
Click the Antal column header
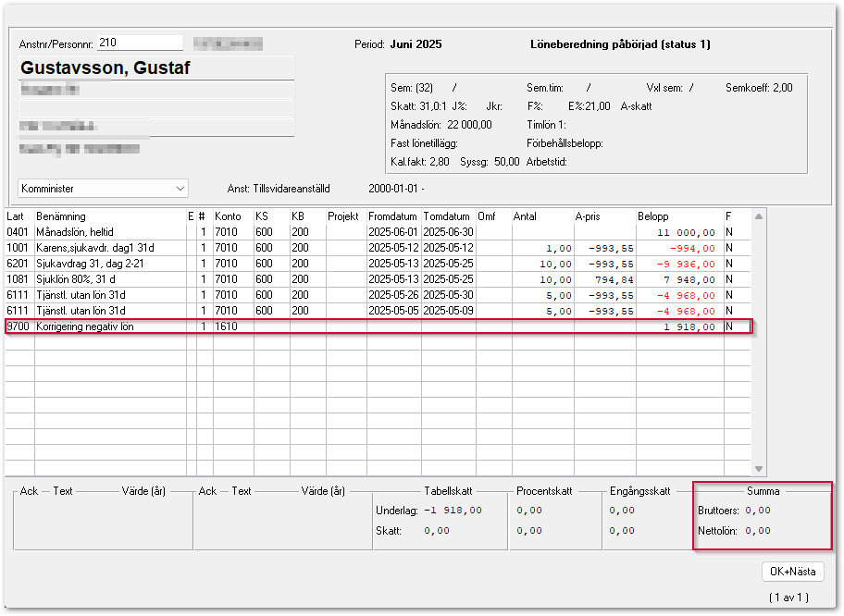pos(525,216)
